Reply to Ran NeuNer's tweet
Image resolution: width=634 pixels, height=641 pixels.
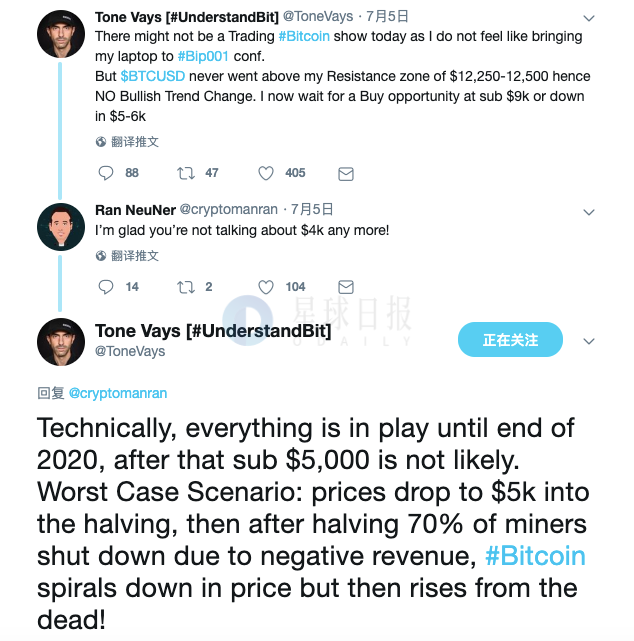pos(105,287)
